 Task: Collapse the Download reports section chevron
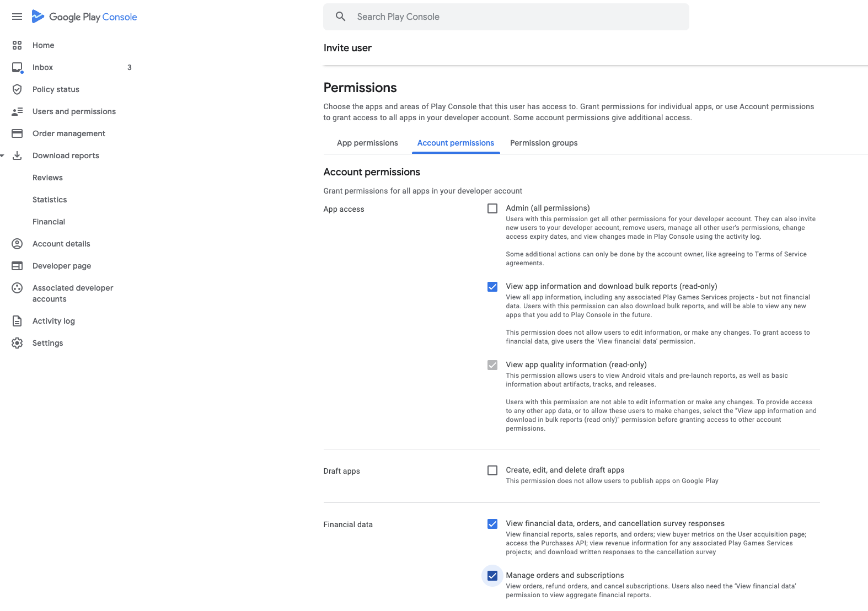[x=2, y=156]
